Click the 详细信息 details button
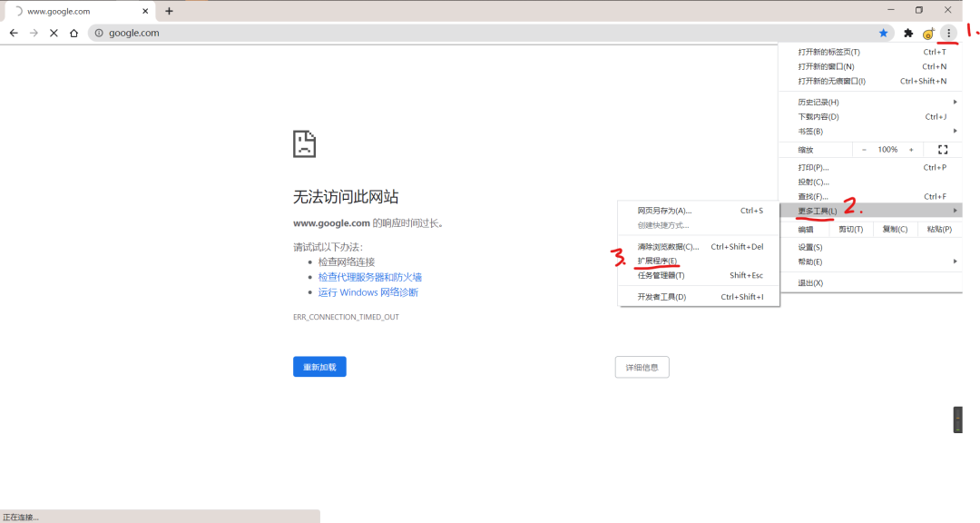980x523 pixels. point(642,367)
